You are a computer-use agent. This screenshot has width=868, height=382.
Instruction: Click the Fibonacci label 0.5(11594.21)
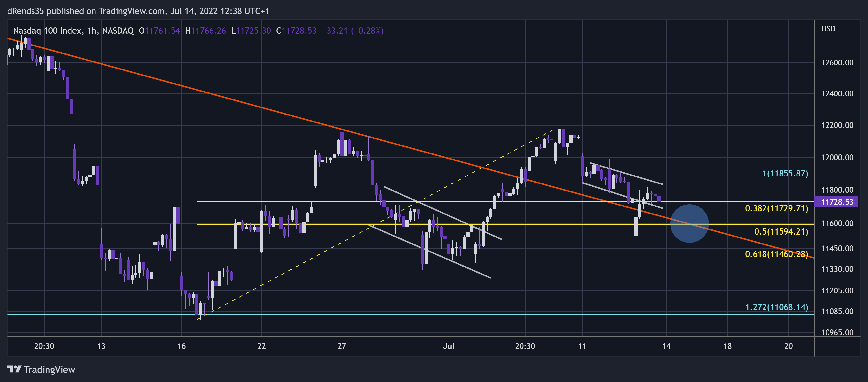pyautogui.click(x=781, y=232)
